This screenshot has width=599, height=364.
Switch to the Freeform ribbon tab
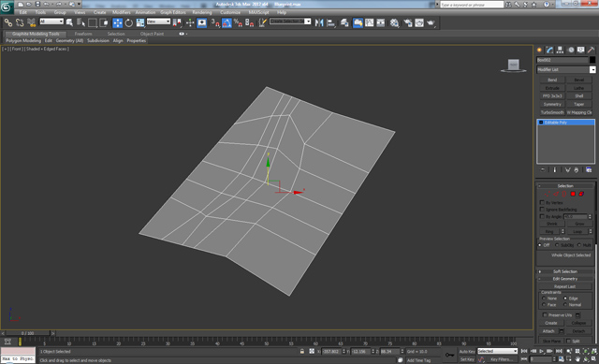pyautogui.click(x=83, y=34)
